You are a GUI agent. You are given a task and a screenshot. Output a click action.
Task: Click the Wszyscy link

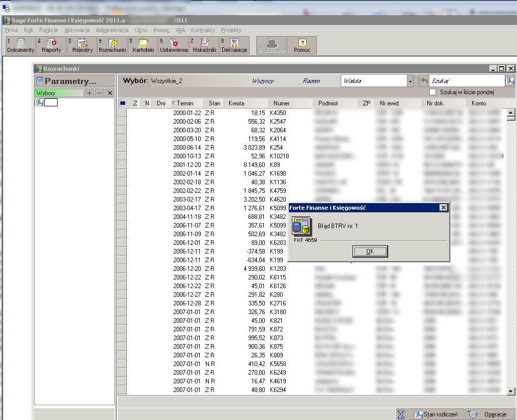[263, 81]
